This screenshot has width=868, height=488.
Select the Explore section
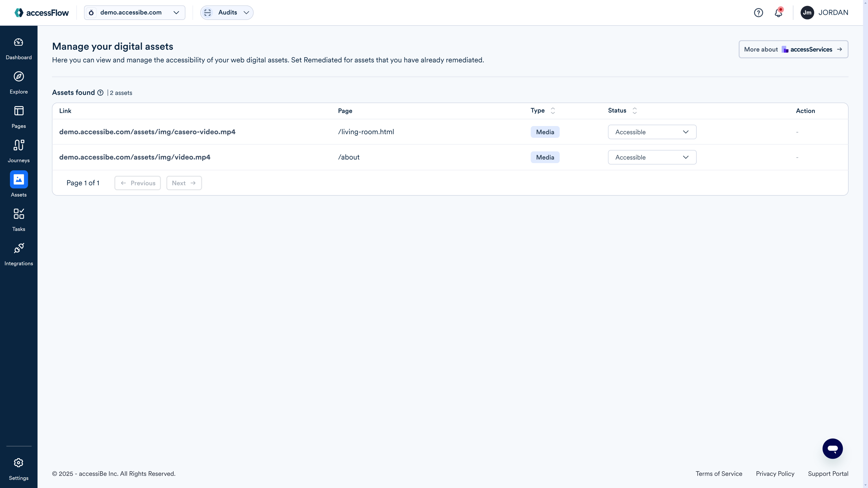19,82
